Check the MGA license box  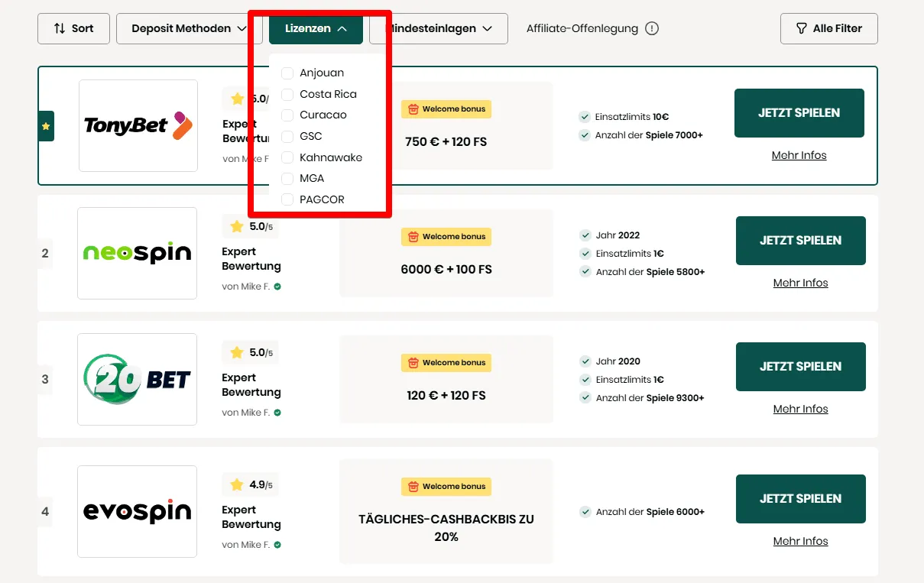coord(287,178)
